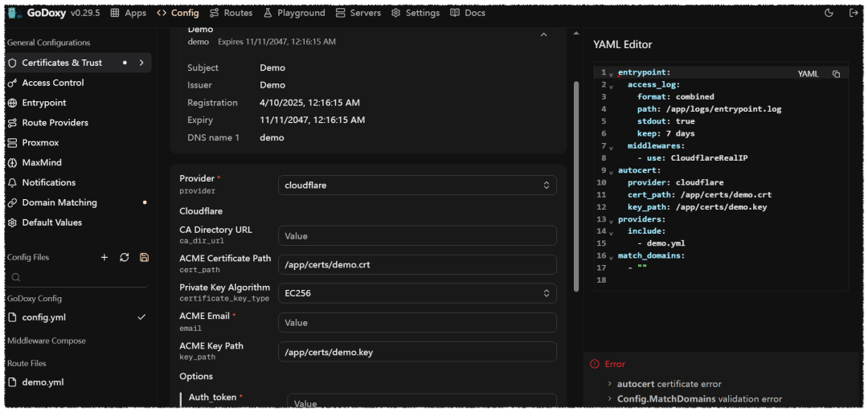Add a new config file with plus icon
This screenshot has height=412, width=868.
coord(104,257)
